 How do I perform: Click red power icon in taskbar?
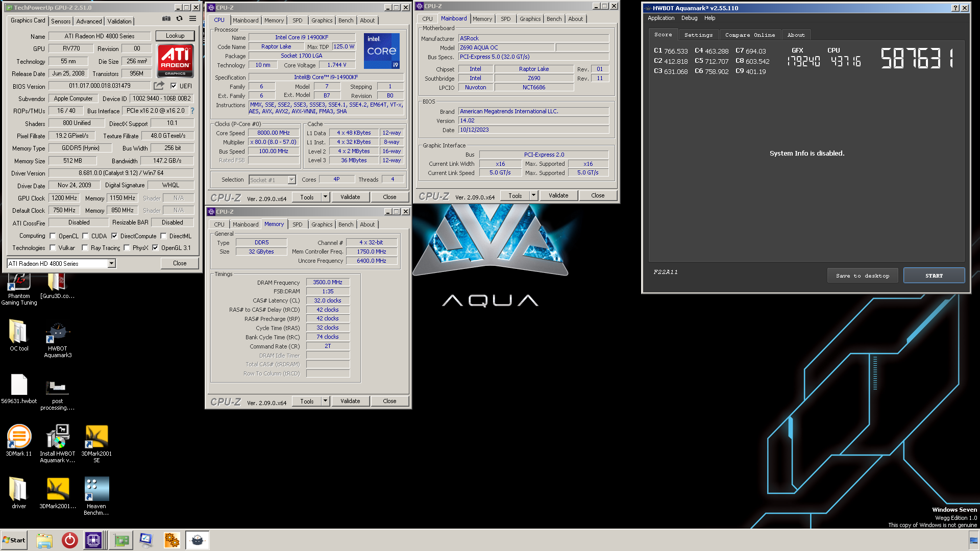point(69,540)
